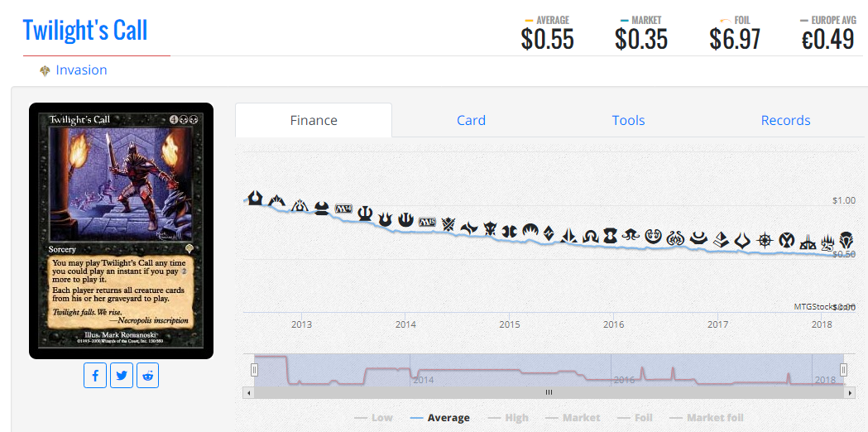The height and width of the screenshot is (432, 868).
Task: Click the Fate Reforged icon on chart
Action: click(x=469, y=228)
